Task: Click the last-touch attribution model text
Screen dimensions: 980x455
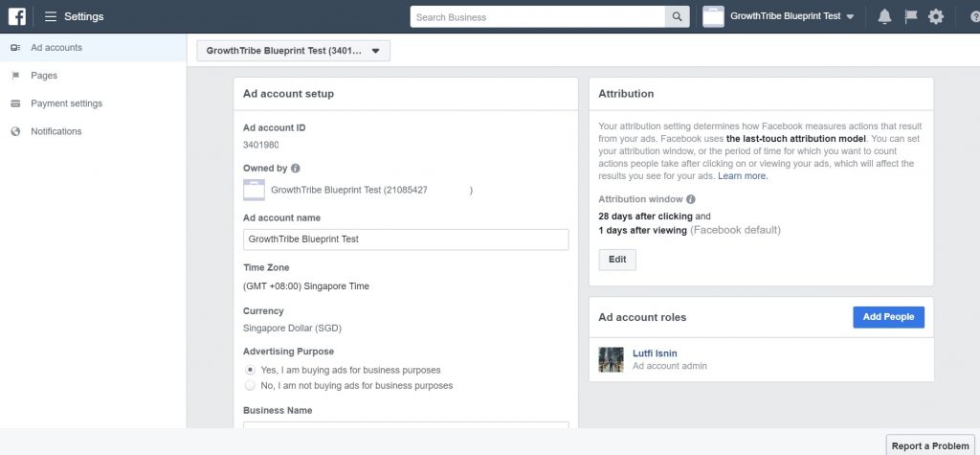Action: (x=796, y=139)
